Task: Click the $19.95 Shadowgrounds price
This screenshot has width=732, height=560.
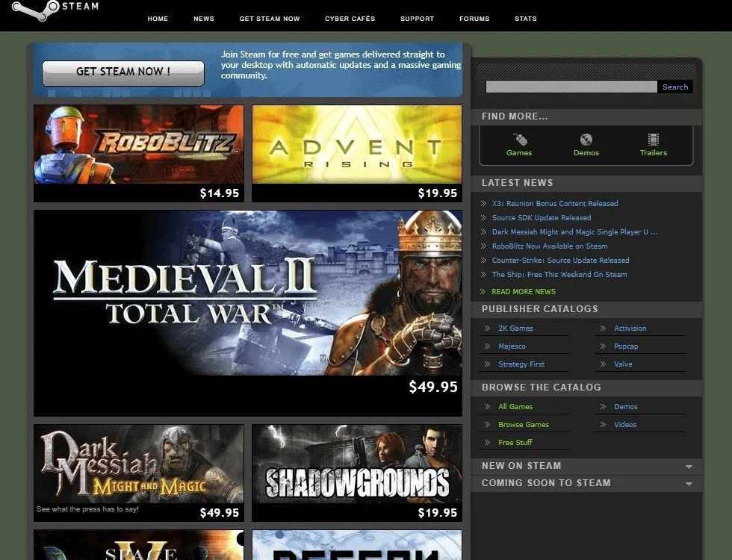Action: [438, 513]
